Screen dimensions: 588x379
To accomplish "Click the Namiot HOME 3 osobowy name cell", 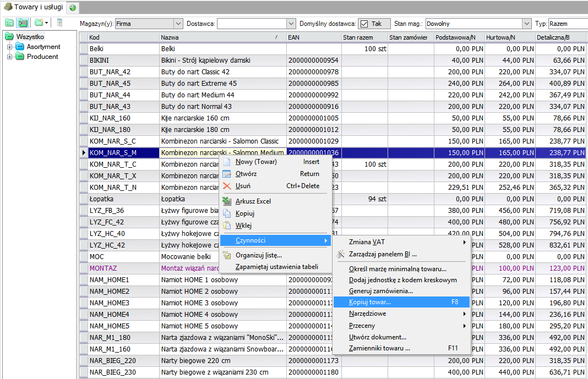I will pyautogui.click(x=223, y=303).
